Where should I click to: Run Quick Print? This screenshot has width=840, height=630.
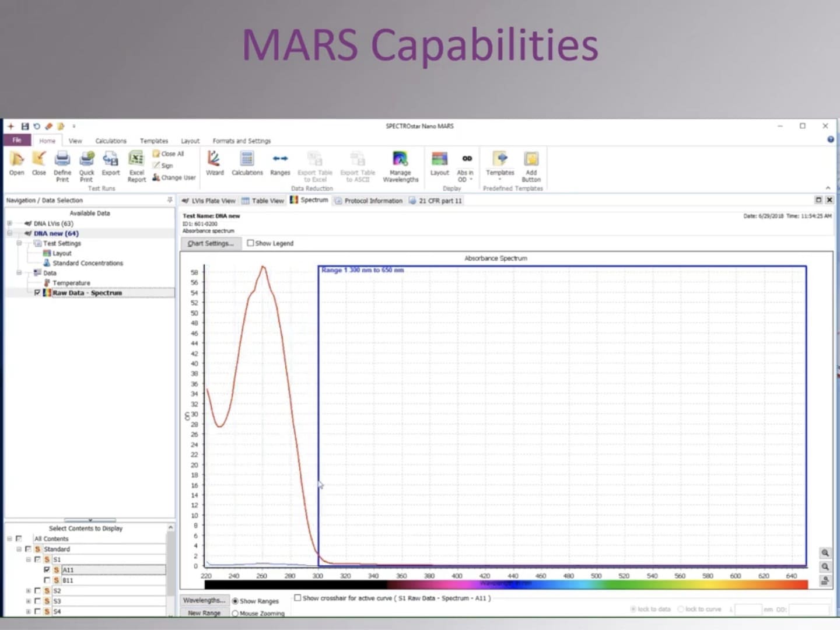pos(86,166)
